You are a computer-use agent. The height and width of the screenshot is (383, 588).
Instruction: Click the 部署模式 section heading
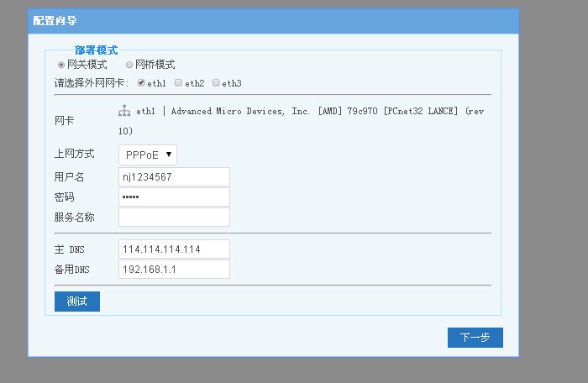[96, 50]
